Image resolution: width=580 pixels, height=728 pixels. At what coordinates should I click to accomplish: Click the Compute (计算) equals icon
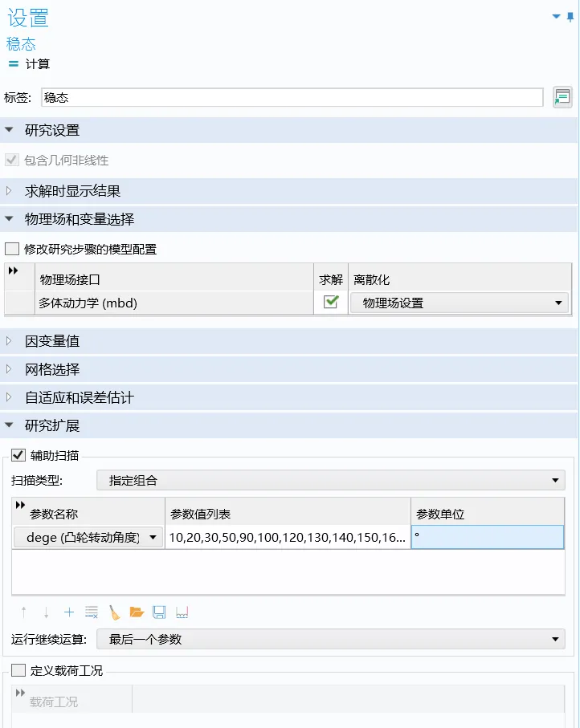[x=14, y=64]
